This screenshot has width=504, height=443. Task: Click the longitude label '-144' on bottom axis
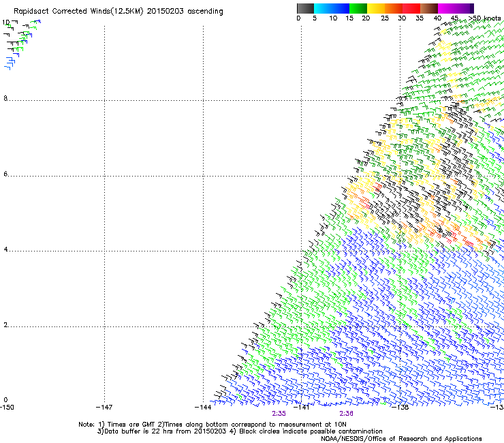pyautogui.click(x=203, y=408)
